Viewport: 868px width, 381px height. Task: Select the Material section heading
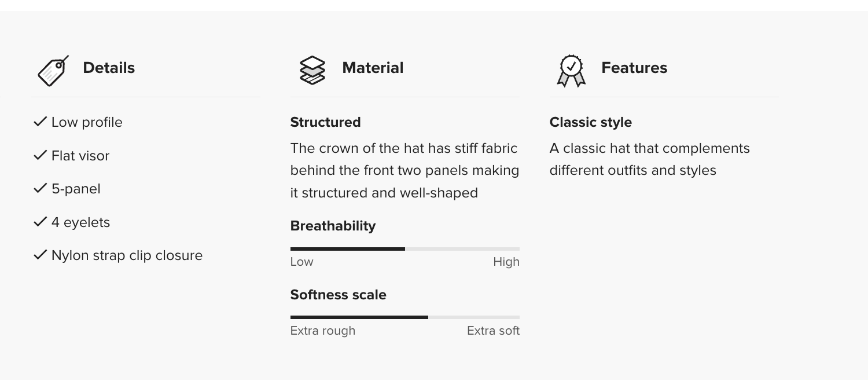pyautogui.click(x=373, y=68)
